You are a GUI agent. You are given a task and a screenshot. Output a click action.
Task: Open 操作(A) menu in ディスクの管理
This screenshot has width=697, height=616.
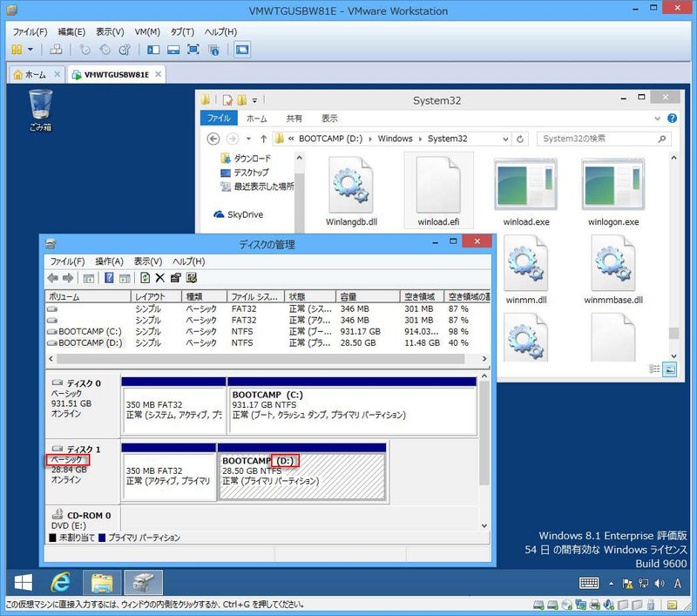[110, 261]
